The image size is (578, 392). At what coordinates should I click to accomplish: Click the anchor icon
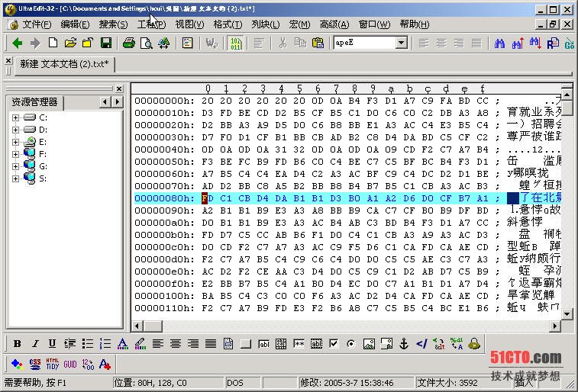404,344
